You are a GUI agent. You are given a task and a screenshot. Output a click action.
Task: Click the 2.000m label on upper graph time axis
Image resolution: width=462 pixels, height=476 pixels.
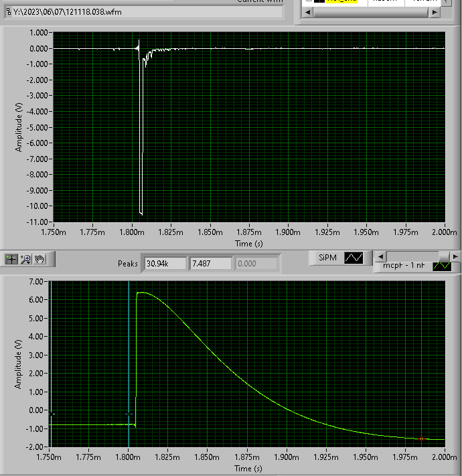coord(445,232)
